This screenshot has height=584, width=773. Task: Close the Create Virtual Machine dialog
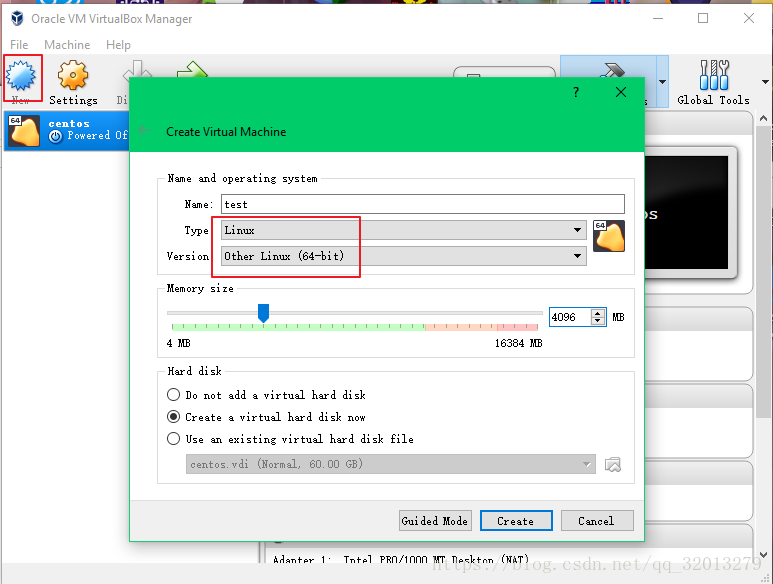click(621, 92)
